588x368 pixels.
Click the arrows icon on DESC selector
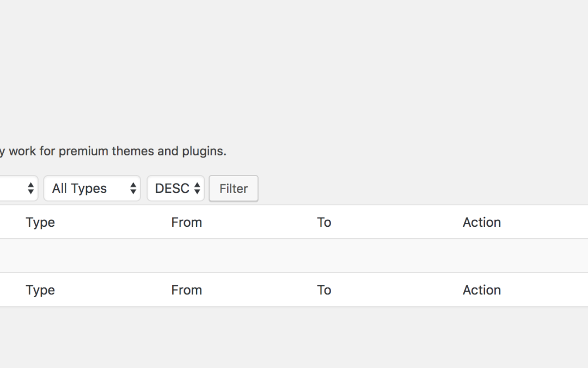(x=197, y=188)
